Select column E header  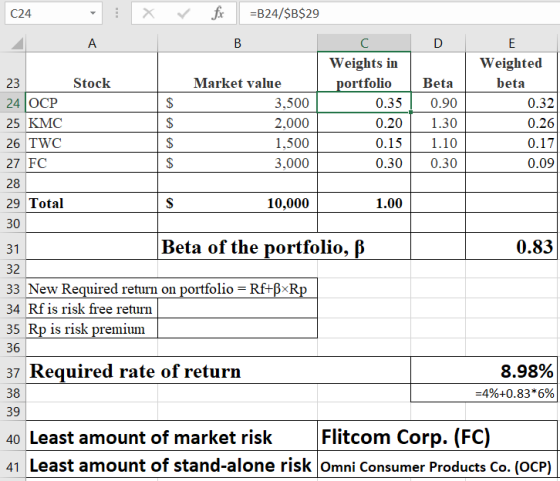coord(511,44)
